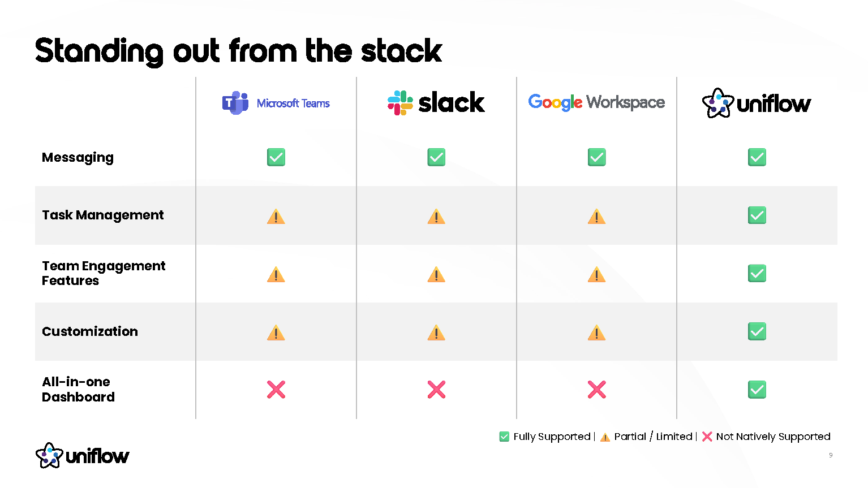Click Slack Team Engagement warning icon

click(436, 275)
